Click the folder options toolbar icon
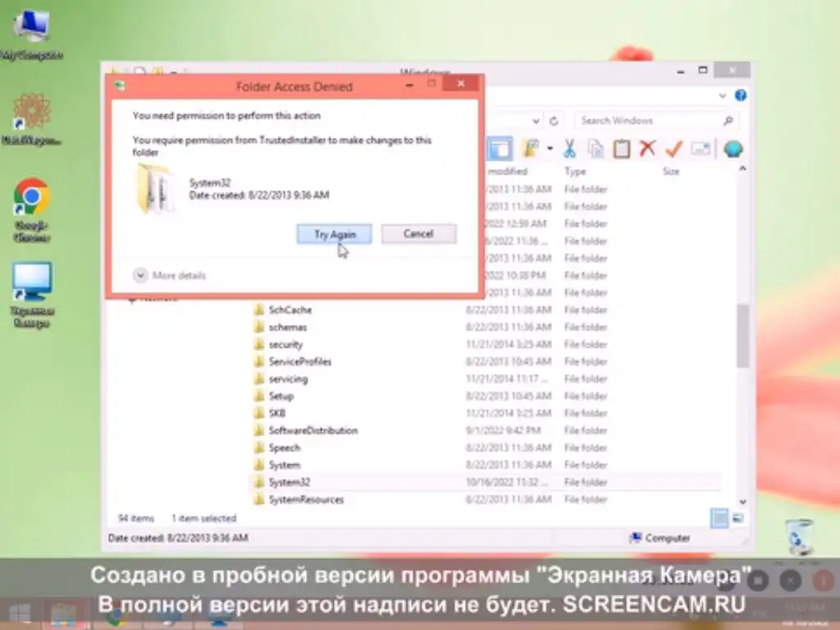The width and height of the screenshot is (840, 630). (x=531, y=148)
